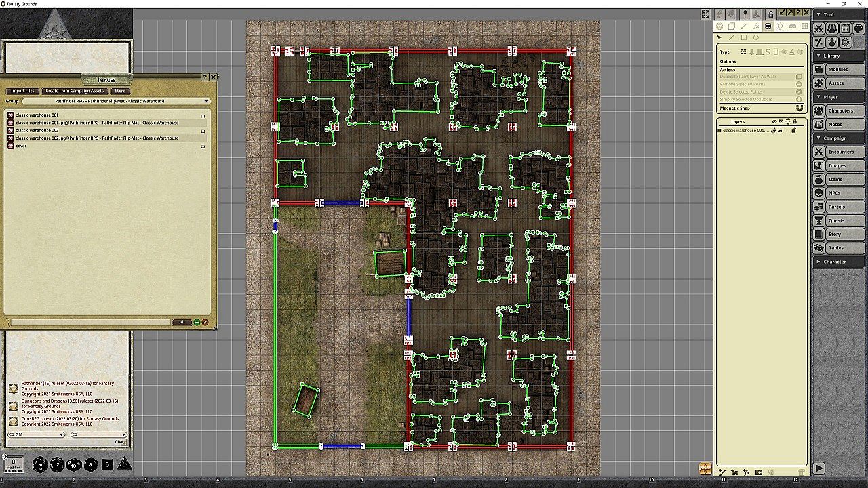Image resolution: width=868 pixels, height=488 pixels.
Task: Choose the line drawing tool
Action: (x=732, y=38)
